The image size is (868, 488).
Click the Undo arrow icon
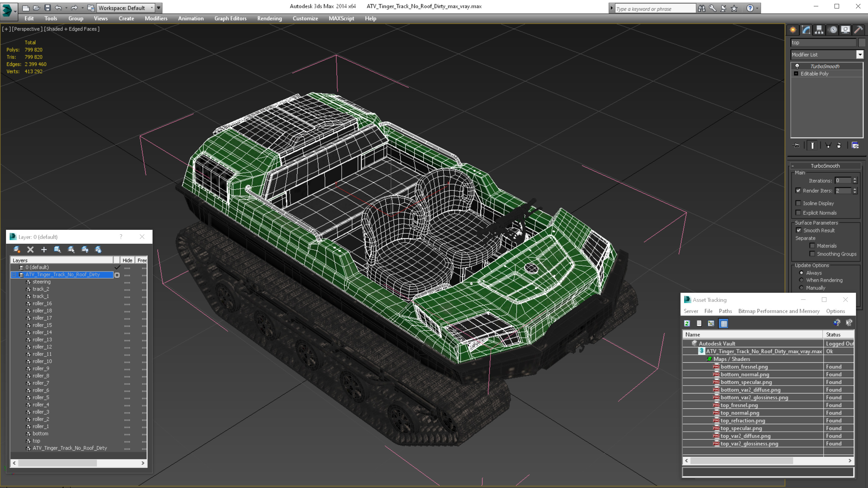[58, 8]
